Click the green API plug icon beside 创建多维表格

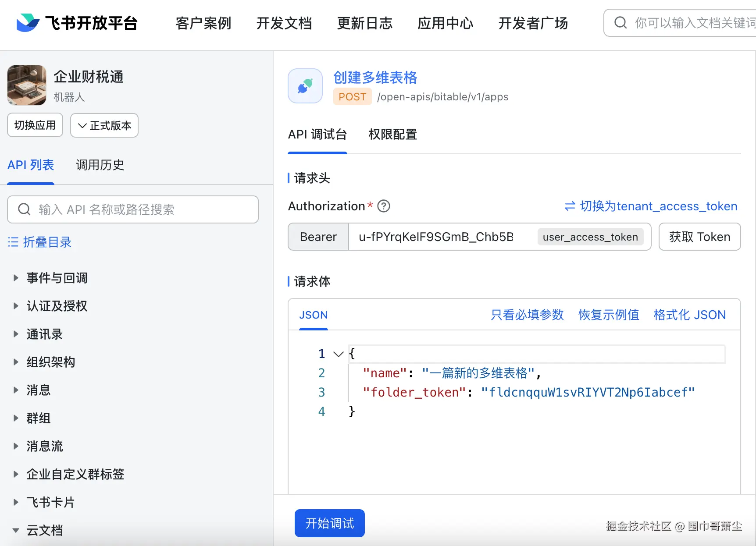tap(305, 86)
